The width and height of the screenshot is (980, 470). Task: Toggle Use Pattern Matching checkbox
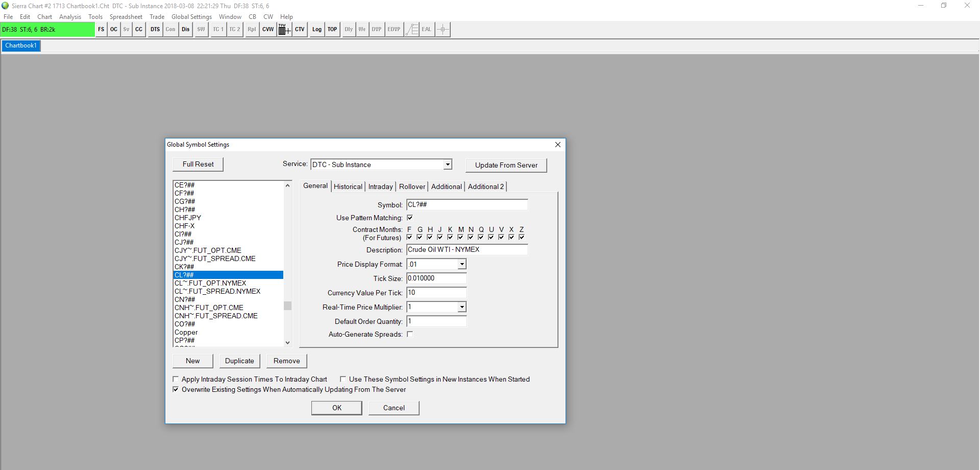pyautogui.click(x=410, y=218)
